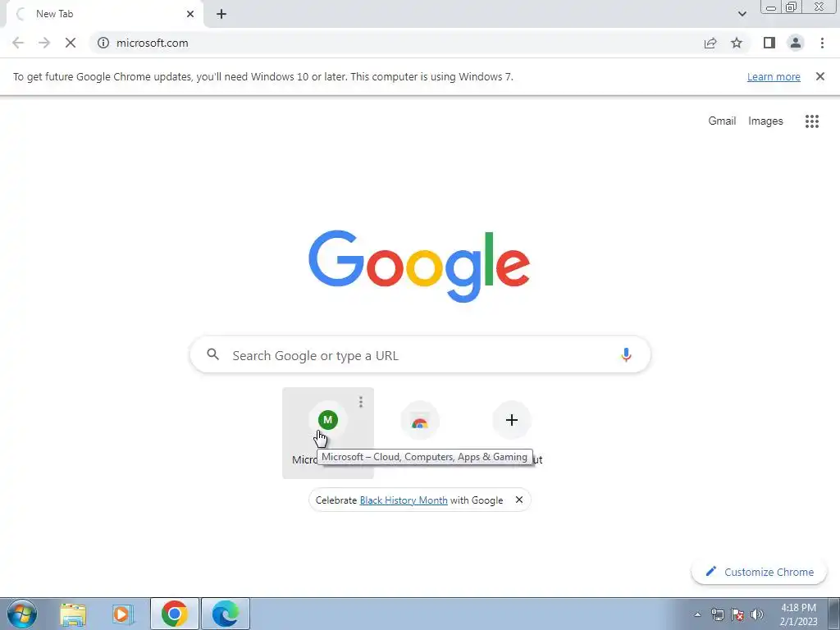Open the profile avatar menu
Image resolution: width=840 pixels, height=630 pixels.
[x=796, y=43]
